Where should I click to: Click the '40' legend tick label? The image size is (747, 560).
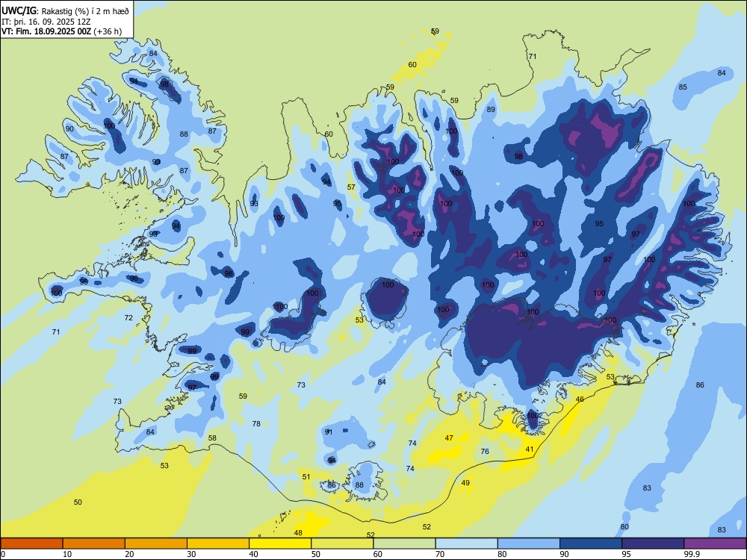tap(254, 554)
